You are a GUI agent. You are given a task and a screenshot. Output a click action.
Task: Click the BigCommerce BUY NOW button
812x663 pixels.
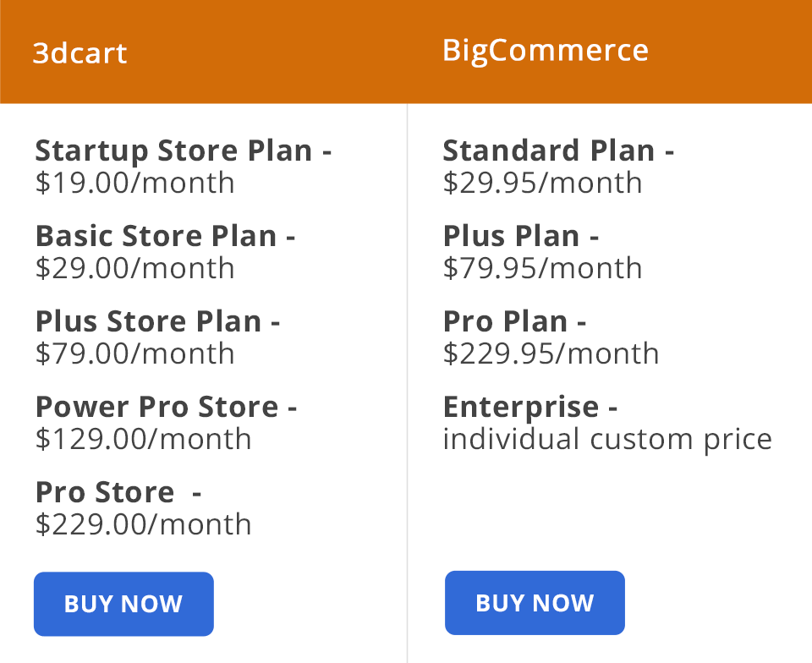coord(535,602)
